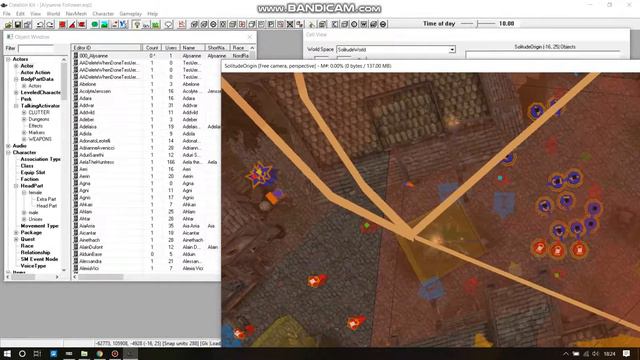This screenshot has width=640, height=360.
Task: Click the green circle toolbar icon
Action: (x=95, y=24)
